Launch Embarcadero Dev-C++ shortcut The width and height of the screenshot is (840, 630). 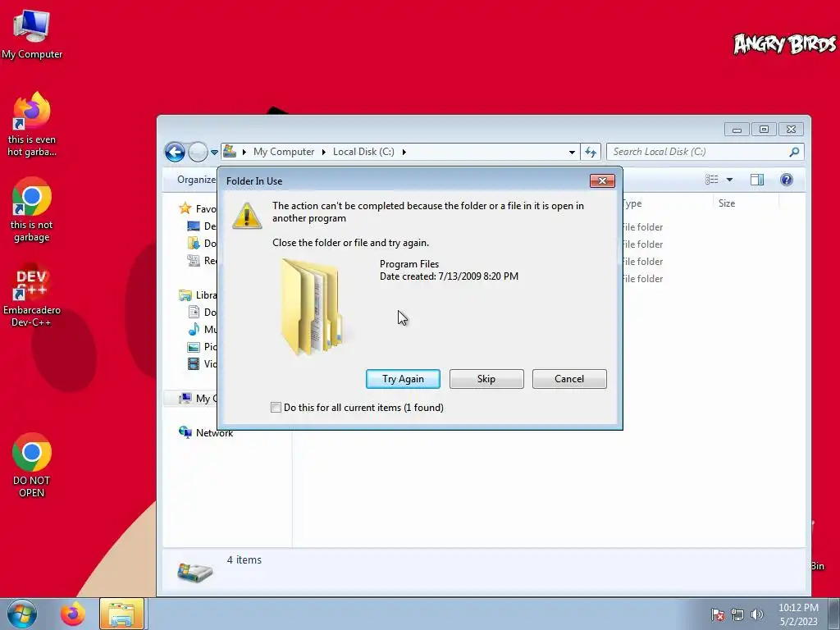click(x=32, y=294)
